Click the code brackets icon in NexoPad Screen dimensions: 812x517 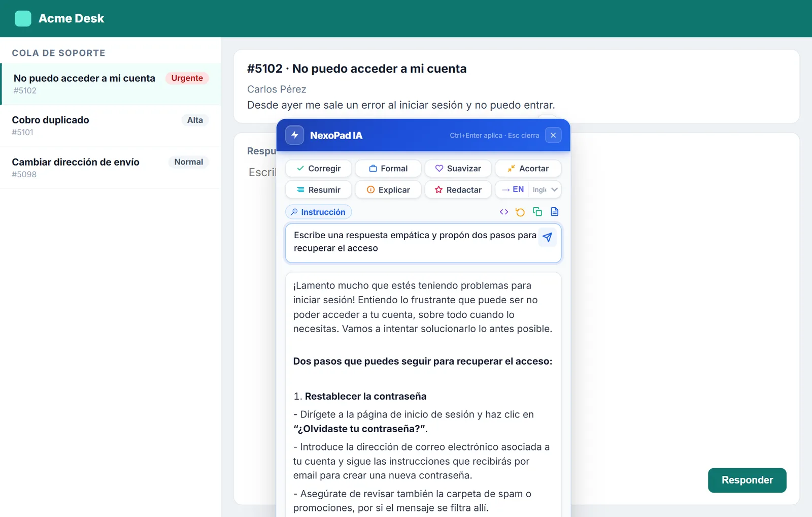point(503,212)
